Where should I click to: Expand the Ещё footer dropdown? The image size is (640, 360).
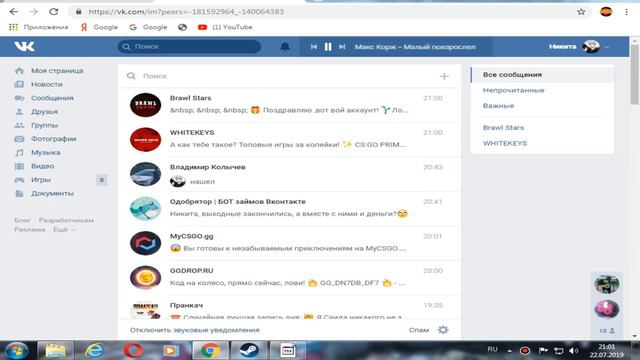click(64, 229)
